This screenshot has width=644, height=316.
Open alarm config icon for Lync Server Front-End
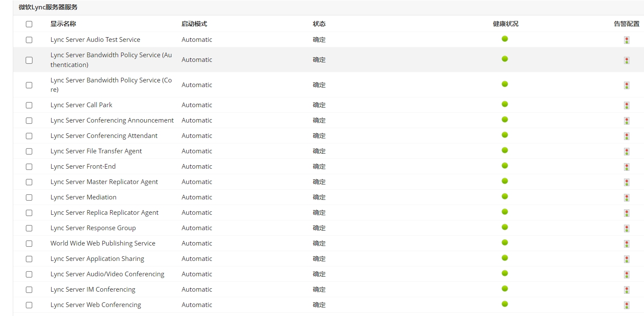[627, 167]
